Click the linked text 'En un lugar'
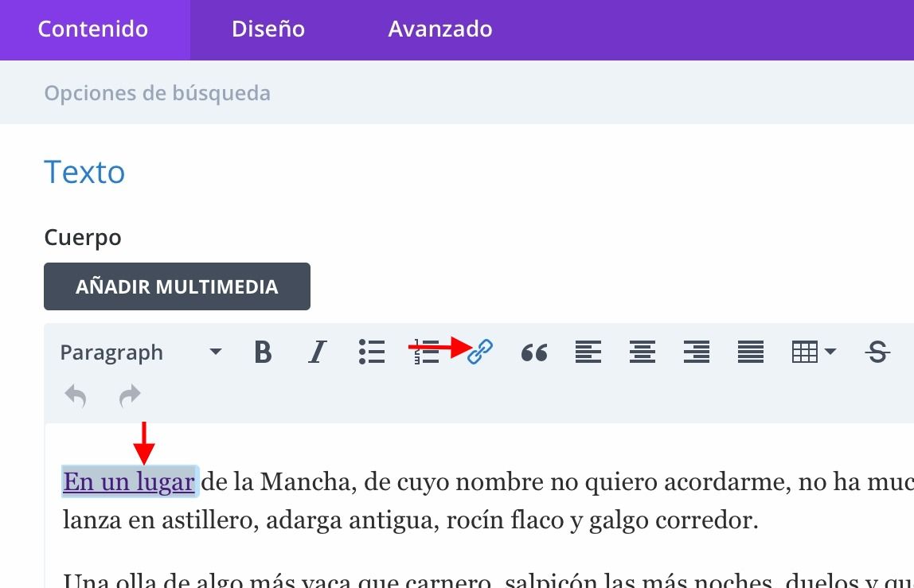Viewport: 914px width, 588px height. [129, 482]
